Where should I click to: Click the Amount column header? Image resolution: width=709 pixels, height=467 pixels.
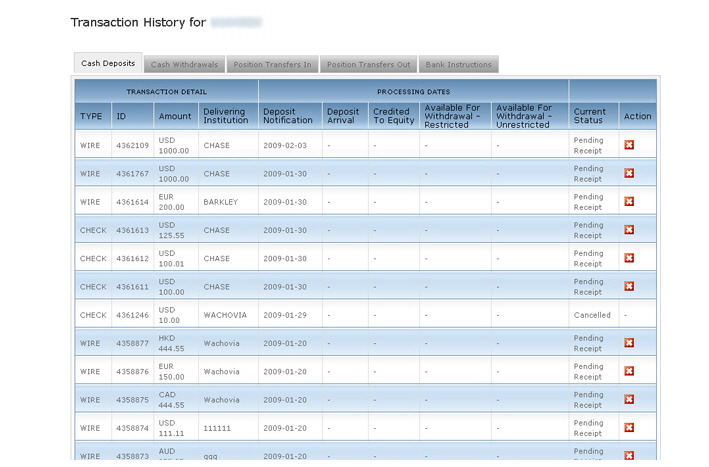[x=175, y=116]
